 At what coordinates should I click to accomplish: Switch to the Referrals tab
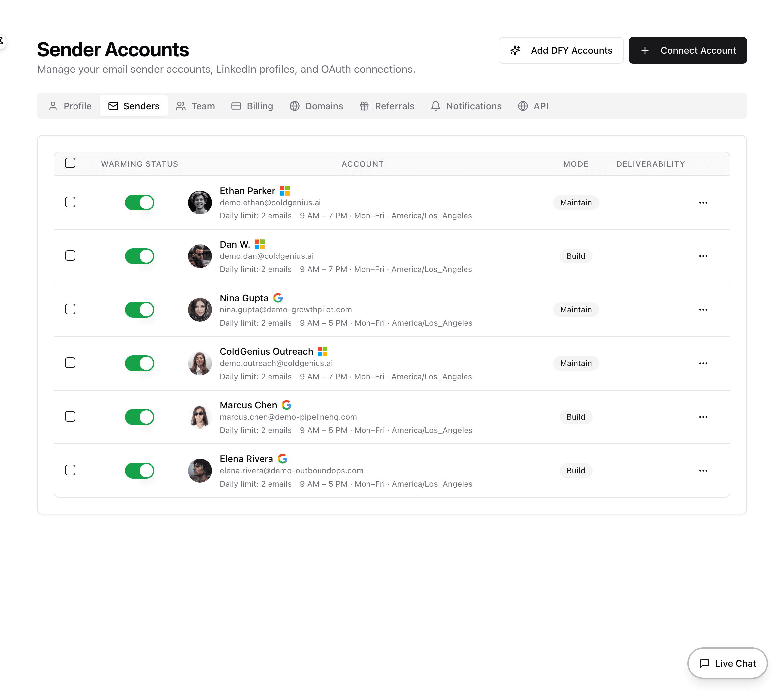click(387, 106)
